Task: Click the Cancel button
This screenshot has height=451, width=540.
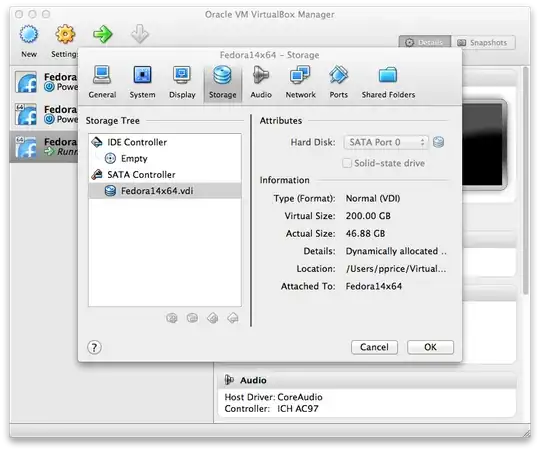Action: click(x=374, y=347)
